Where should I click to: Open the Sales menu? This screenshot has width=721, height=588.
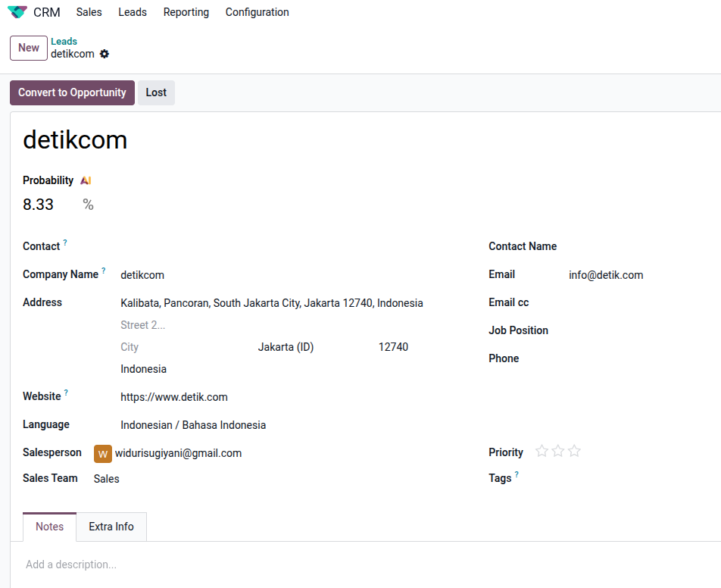coord(89,12)
